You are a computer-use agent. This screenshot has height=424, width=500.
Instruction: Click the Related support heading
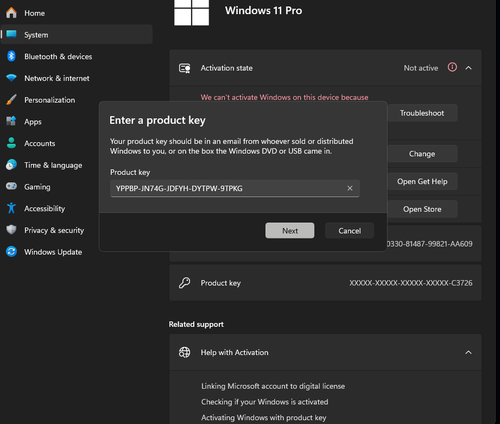point(196,324)
